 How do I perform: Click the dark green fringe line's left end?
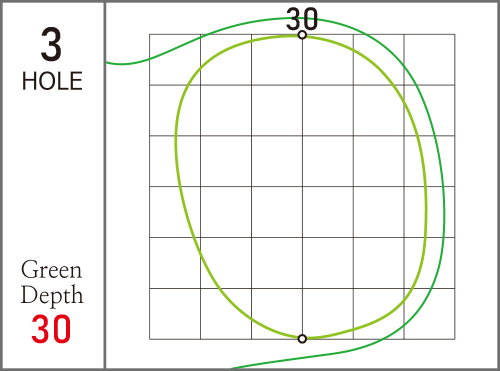click(x=107, y=62)
